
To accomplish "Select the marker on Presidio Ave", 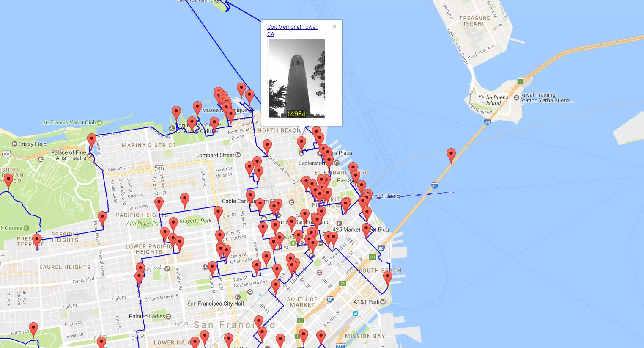I will click(x=102, y=219).
